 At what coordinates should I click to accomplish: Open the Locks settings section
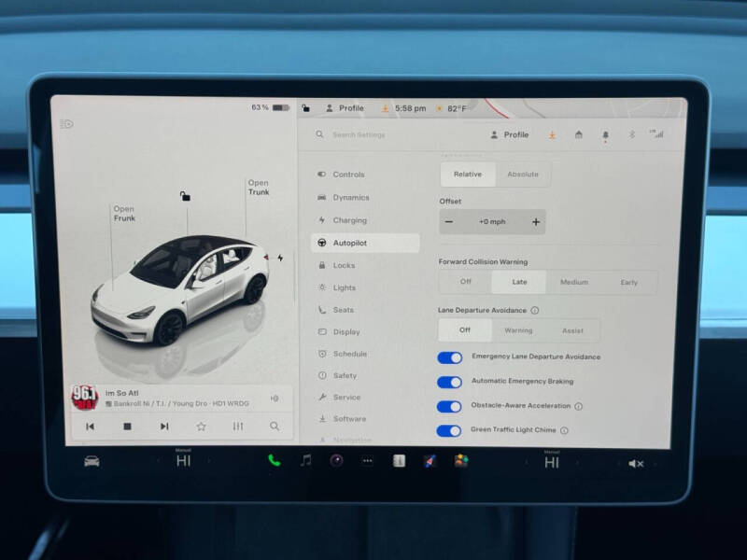(x=348, y=264)
